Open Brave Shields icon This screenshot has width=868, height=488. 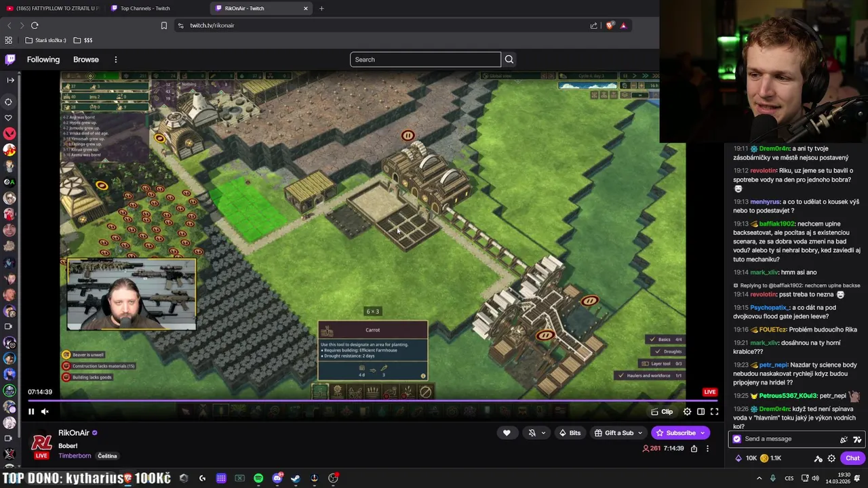click(610, 25)
